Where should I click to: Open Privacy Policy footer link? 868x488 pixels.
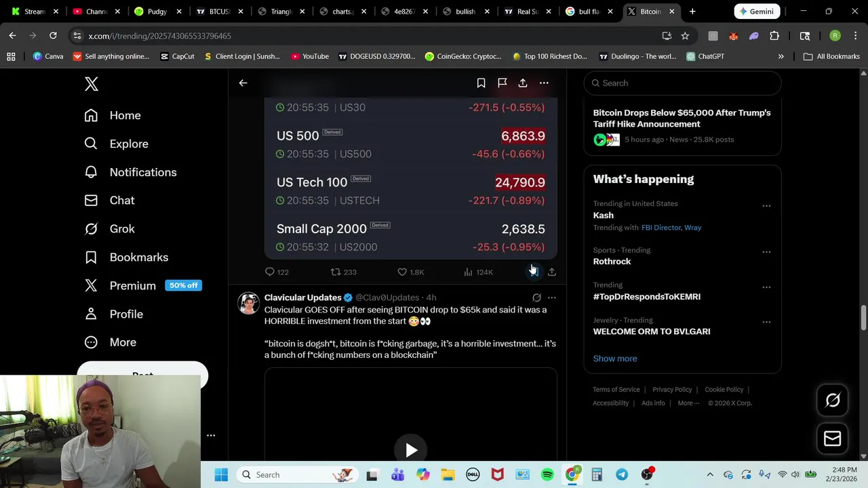coord(672,390)
